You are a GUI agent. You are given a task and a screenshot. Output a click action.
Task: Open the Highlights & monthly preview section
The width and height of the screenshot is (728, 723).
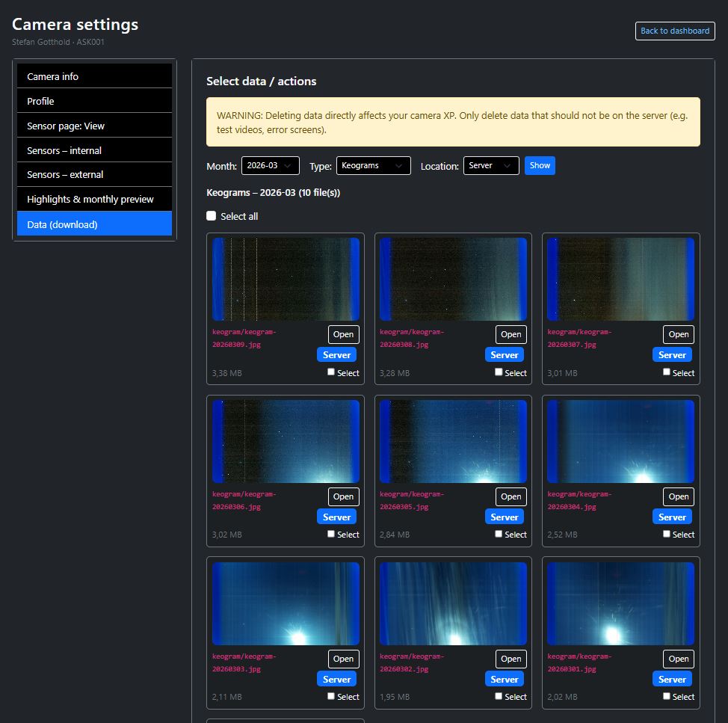(94, 199)
